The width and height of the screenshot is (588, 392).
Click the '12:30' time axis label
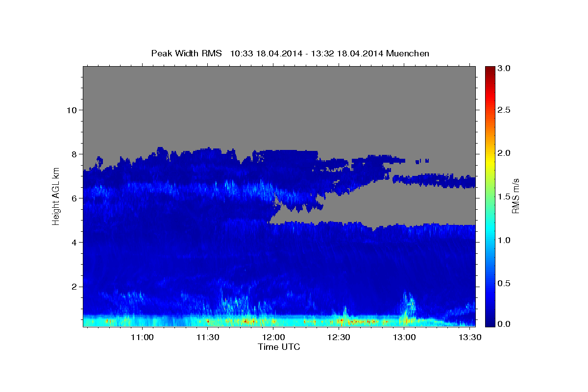[x=339, y=337]
